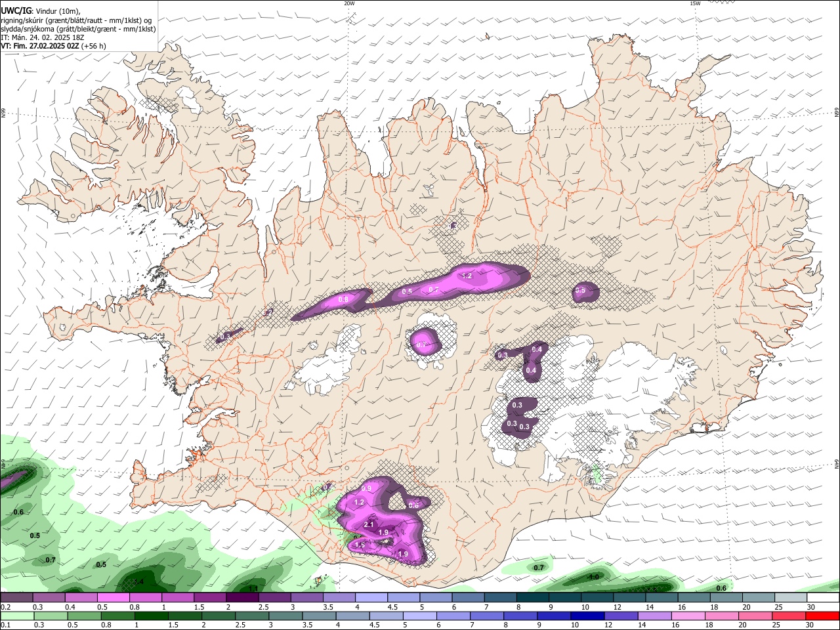
Task: Select the isolated "0.5" snow patch east of the northern band
Action: coord(584,291)
